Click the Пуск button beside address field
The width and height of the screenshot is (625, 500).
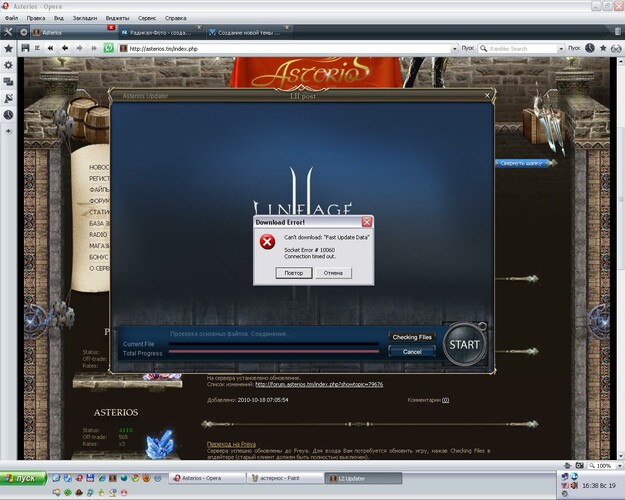point(468,48)
